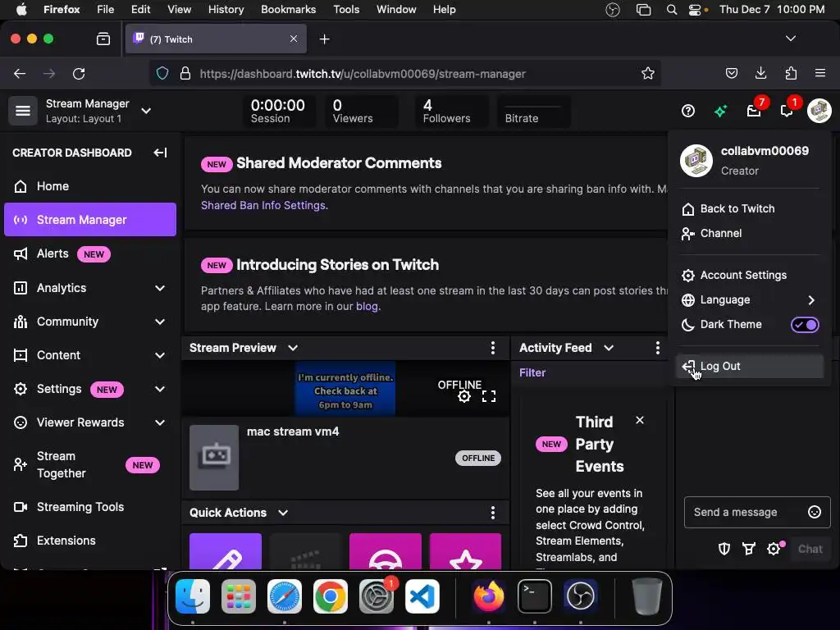The width and height of the screenshot is (840, 630).
Task: Launch Visual Studio Code from Dock
Action: coord(422,596)
